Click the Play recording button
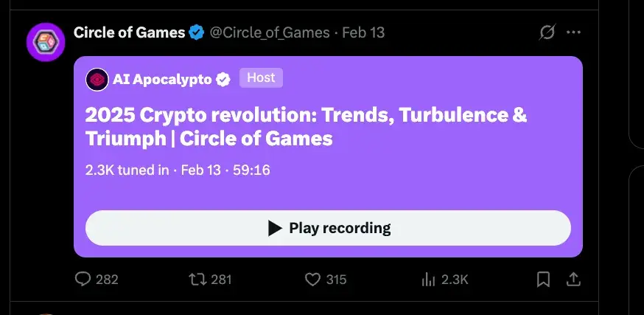Screen dimensions: 644x315 (328, 228)
